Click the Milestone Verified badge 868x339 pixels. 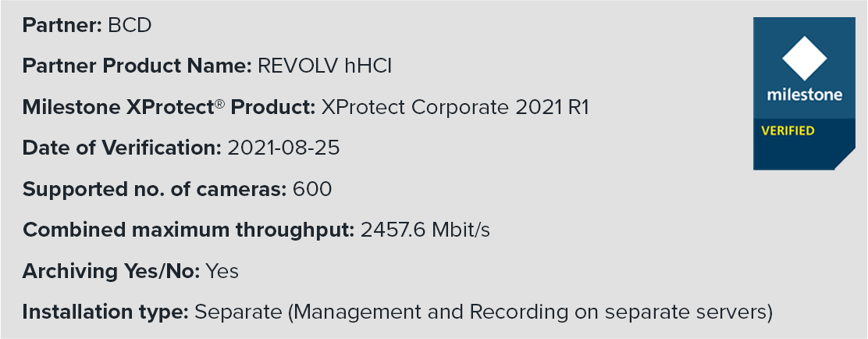(804, 94)
